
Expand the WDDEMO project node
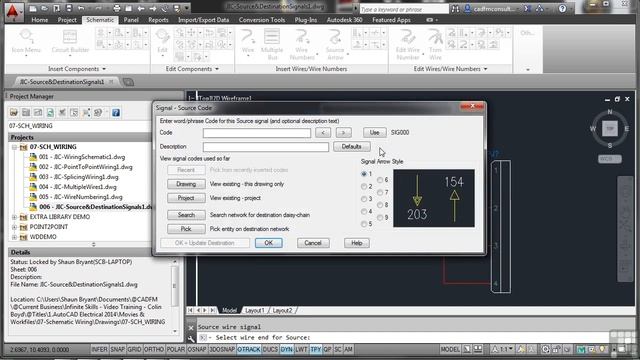14,237
